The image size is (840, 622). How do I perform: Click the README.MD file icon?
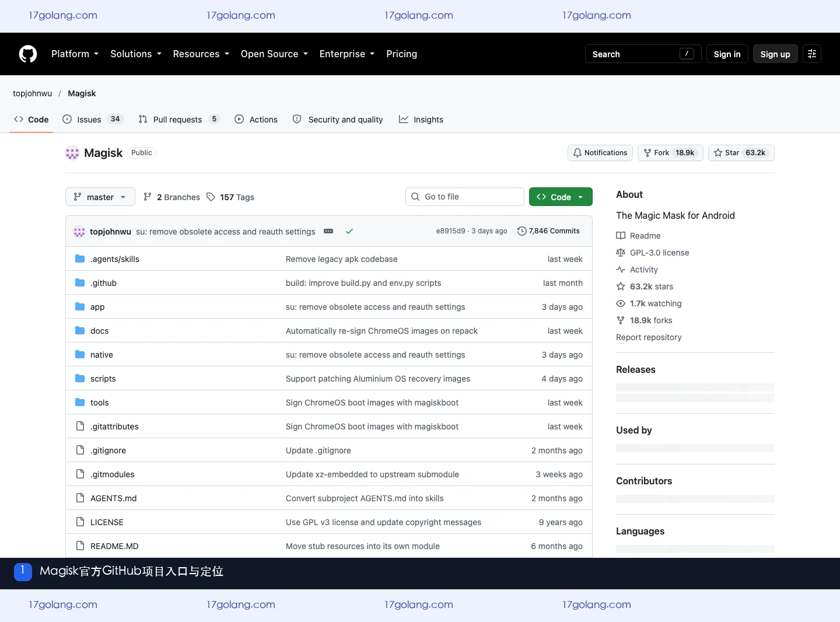(80, 546)
